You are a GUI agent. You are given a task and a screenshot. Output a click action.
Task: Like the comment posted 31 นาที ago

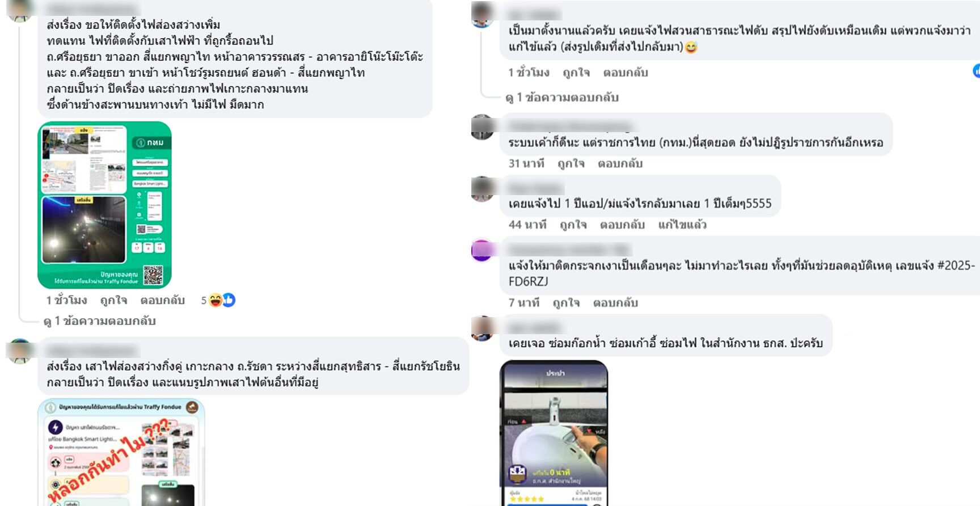pyautogui.click(x=571, y=164)
